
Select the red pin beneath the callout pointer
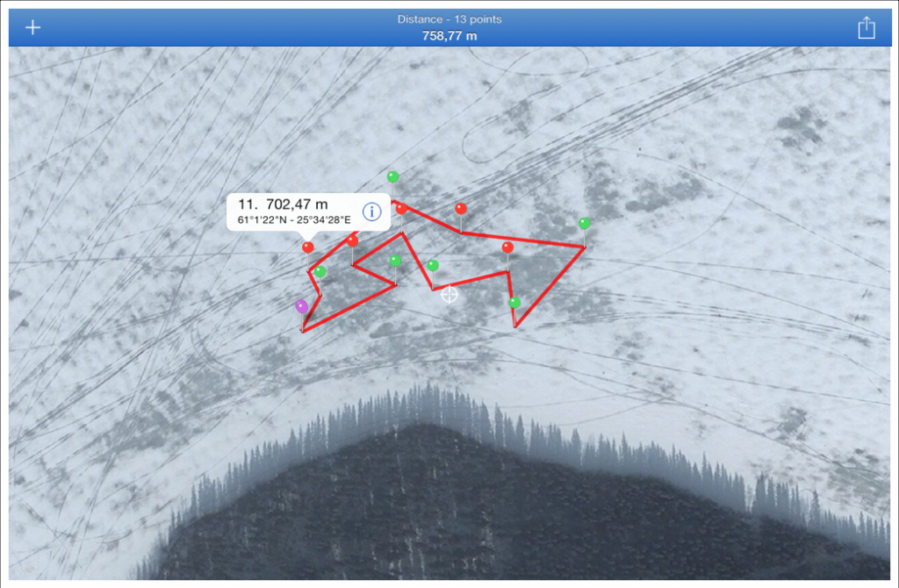click(x=308, y=247)
